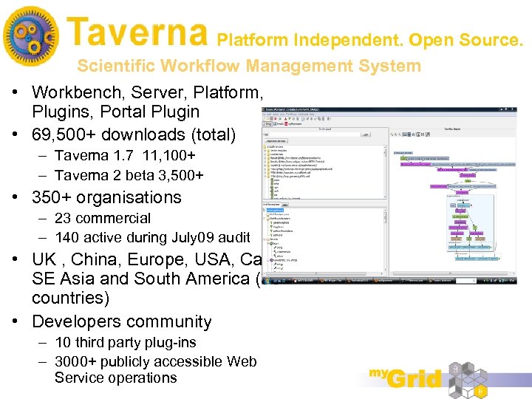Click the Taverna gear logo on the slide
The width and height of the screenshot is (532, 399).
pyautogui.click(x=31, y=36)
